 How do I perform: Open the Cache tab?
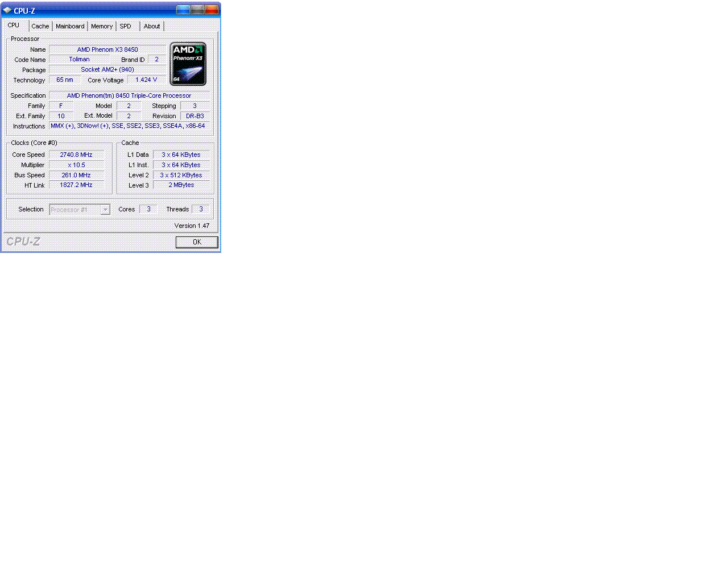[x=40, y=26]
